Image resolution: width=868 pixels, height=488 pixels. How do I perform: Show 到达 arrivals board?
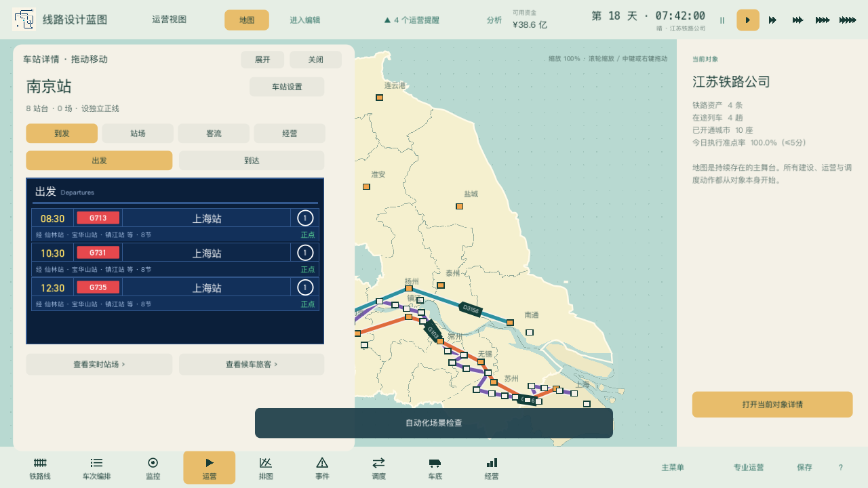252,161
